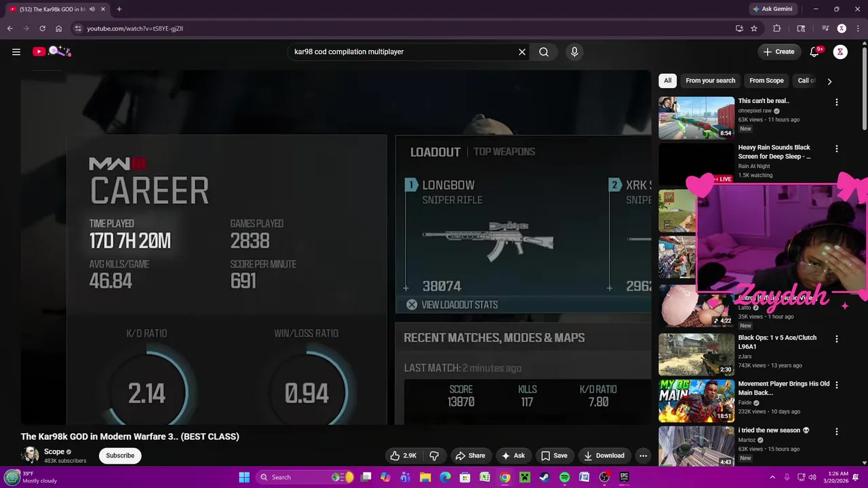Open the YouTube guide hamburger menu
Viewport: 868px width, 488px height.
16,52
